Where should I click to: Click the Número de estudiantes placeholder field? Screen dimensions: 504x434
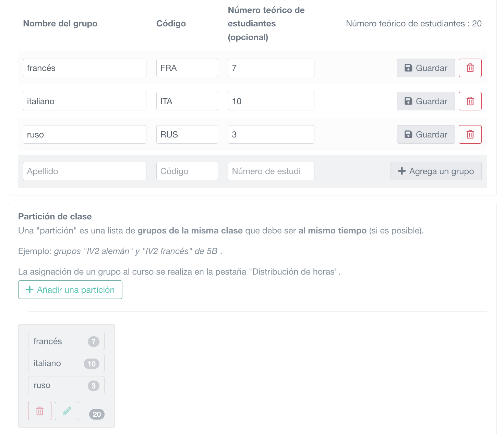point(271,171)
